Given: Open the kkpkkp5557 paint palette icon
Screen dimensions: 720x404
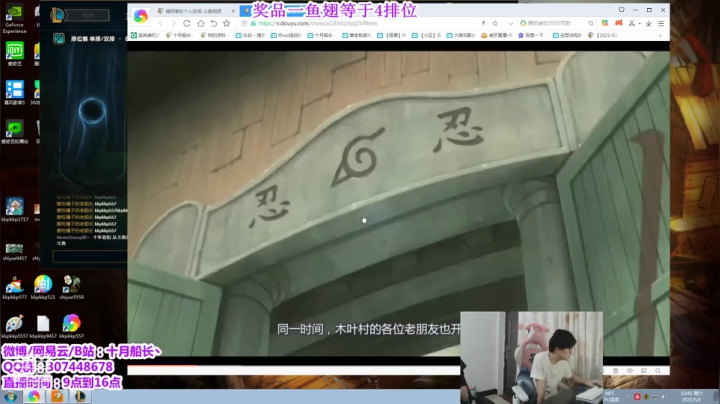Looking at the screenshot, I should point(15,326).
